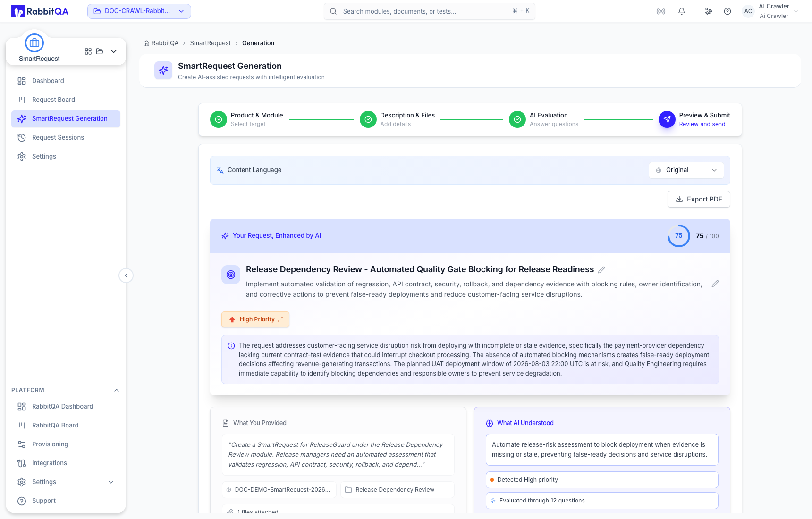
Task: Click the AI Evaluation green check icon
Action: 517,119
